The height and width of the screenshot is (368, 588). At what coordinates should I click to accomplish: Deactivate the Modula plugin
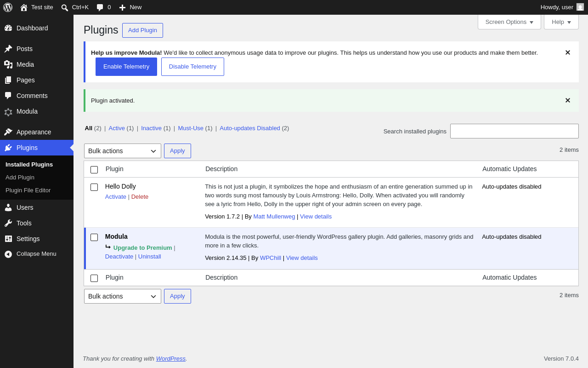[119, 257]
